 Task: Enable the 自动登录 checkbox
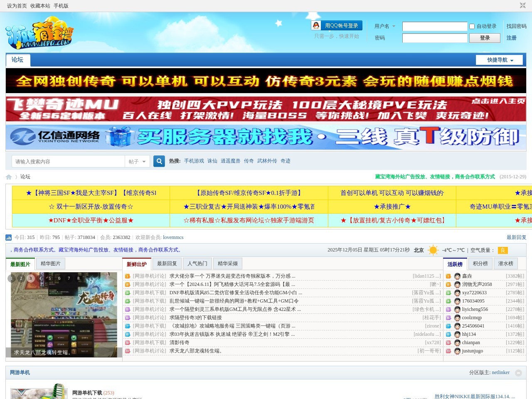pyautogui.click(x=472, y=26)
